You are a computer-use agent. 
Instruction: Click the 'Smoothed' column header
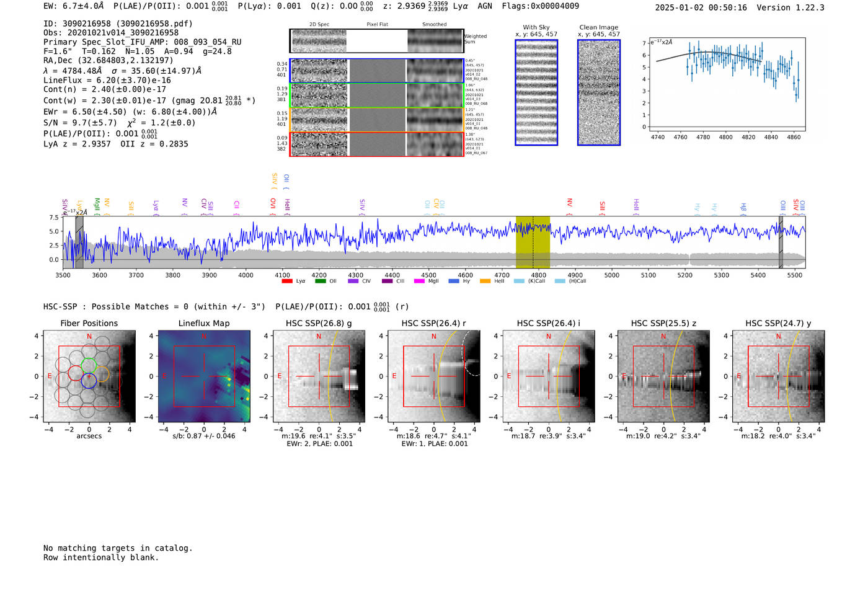[x=434, y=25]
